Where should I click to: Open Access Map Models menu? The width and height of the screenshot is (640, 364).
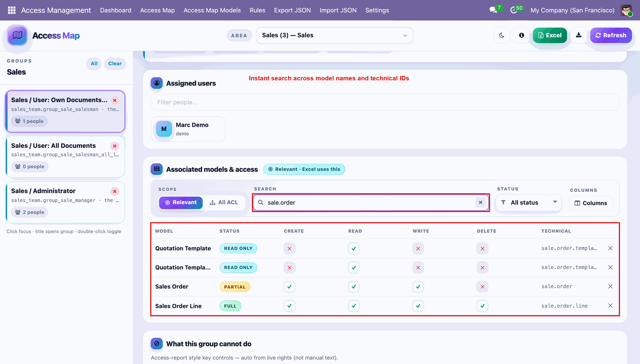pyautogui.click(x=212, y=10)
